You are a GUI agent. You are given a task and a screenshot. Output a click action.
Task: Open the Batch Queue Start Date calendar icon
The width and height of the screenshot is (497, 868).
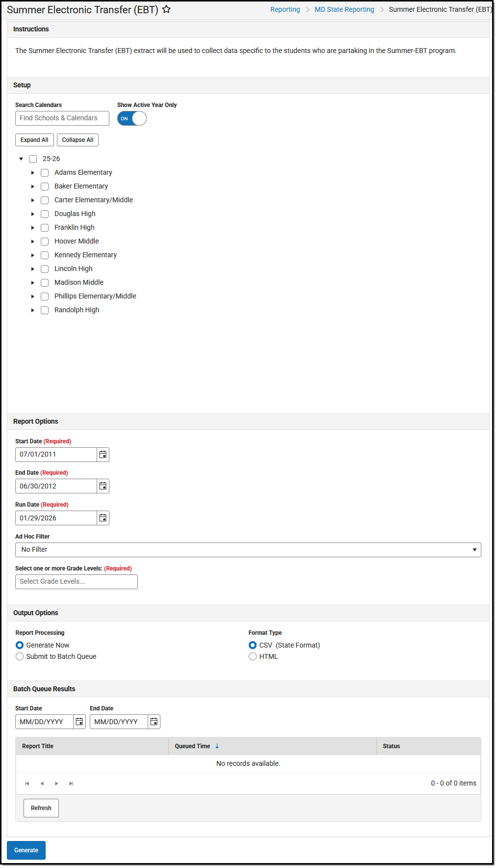pos(79,721)
